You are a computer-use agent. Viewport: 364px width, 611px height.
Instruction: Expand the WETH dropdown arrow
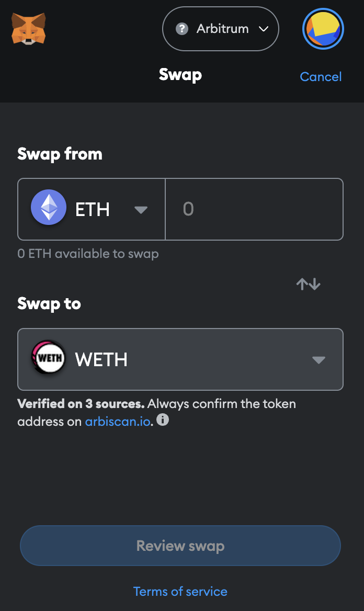pyautogui.click(x=318, y=360)
